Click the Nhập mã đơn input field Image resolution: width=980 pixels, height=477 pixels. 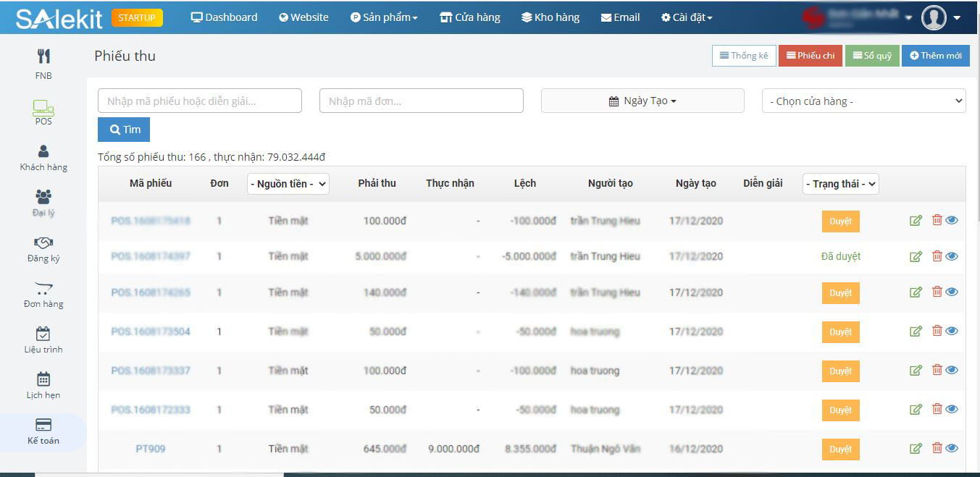tap(421, 101)
